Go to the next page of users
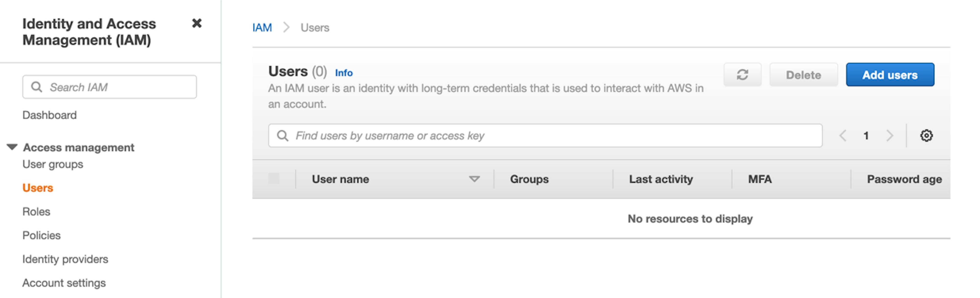 [x=890, y=135]
